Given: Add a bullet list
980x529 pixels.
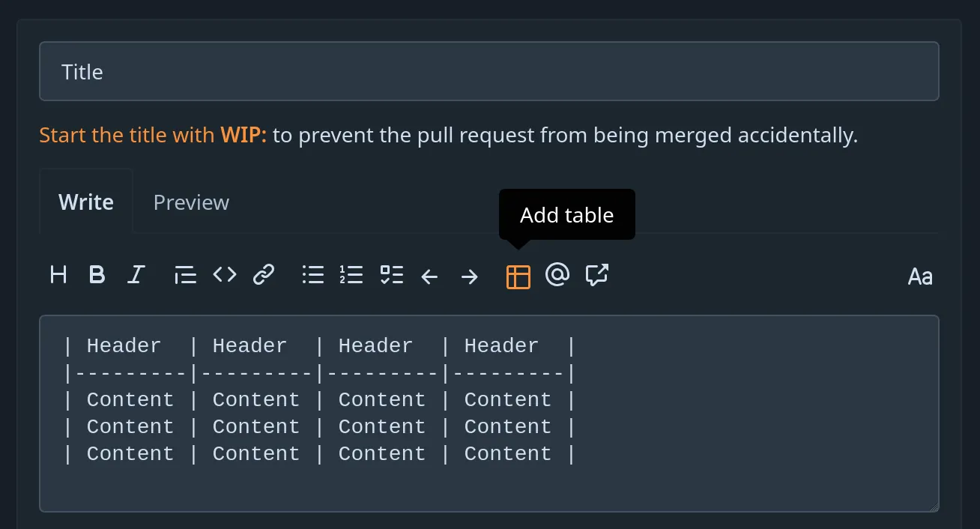Looking at the screenshot, I should 312,274.
